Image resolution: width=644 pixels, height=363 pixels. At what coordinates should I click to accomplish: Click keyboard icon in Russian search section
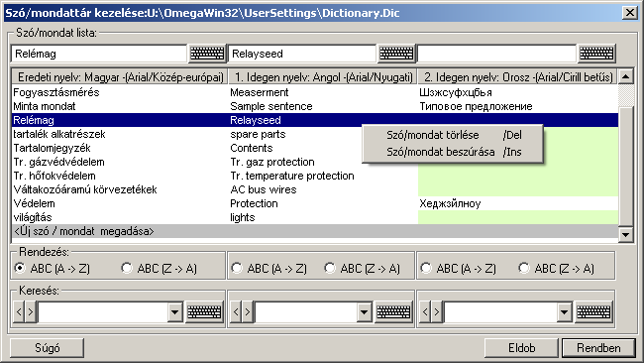point(593,312)
